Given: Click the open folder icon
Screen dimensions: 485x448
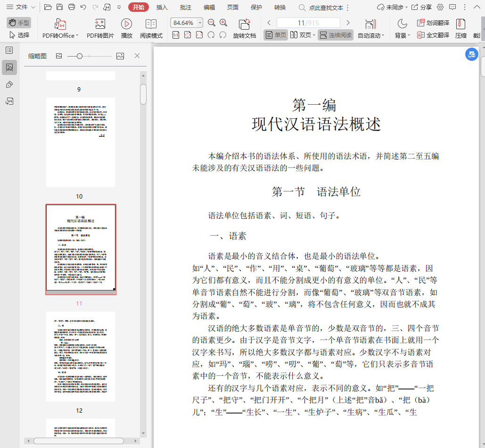Looking at the screenshot, I should (x=48, y=7).
